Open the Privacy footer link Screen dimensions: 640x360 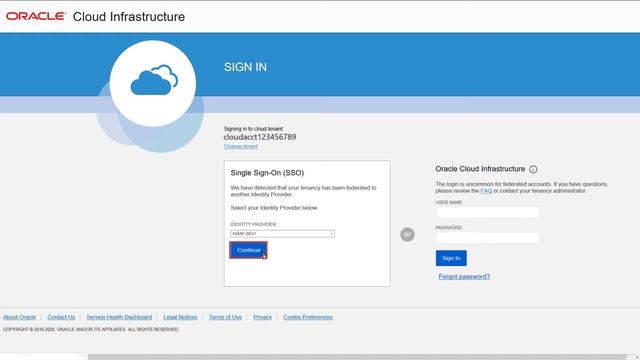click(262, 317)
